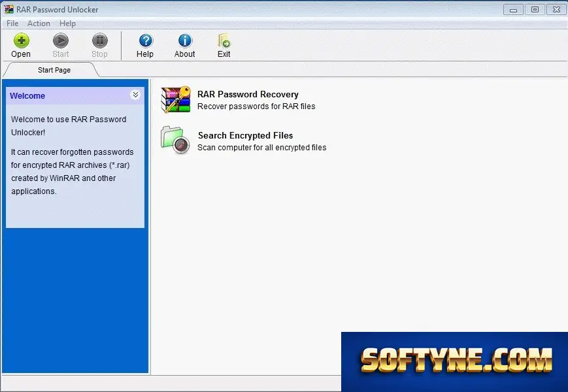Collapse the Welcome panel chevron

click(135, 95)
